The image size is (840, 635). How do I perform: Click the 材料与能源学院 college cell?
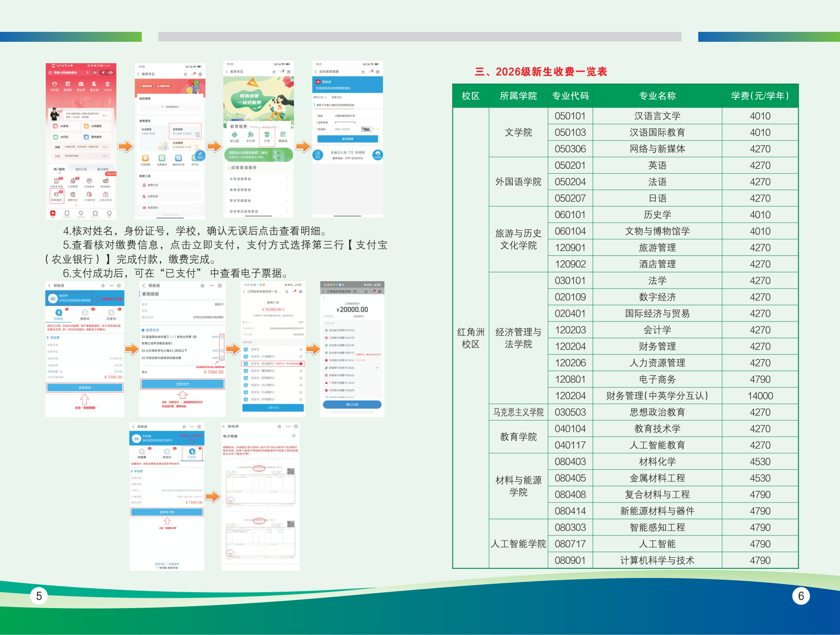pyautogui.click(x=518, y=486)
